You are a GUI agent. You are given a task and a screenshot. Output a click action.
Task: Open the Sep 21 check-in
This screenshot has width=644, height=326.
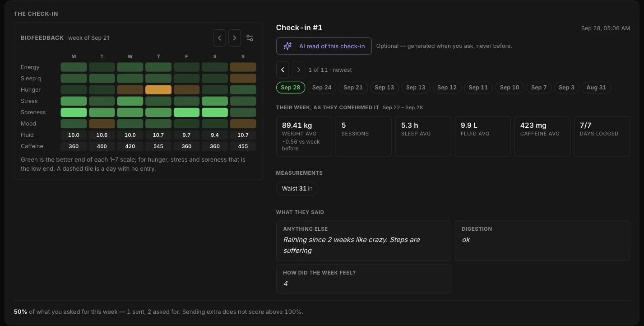coord(353,88)
